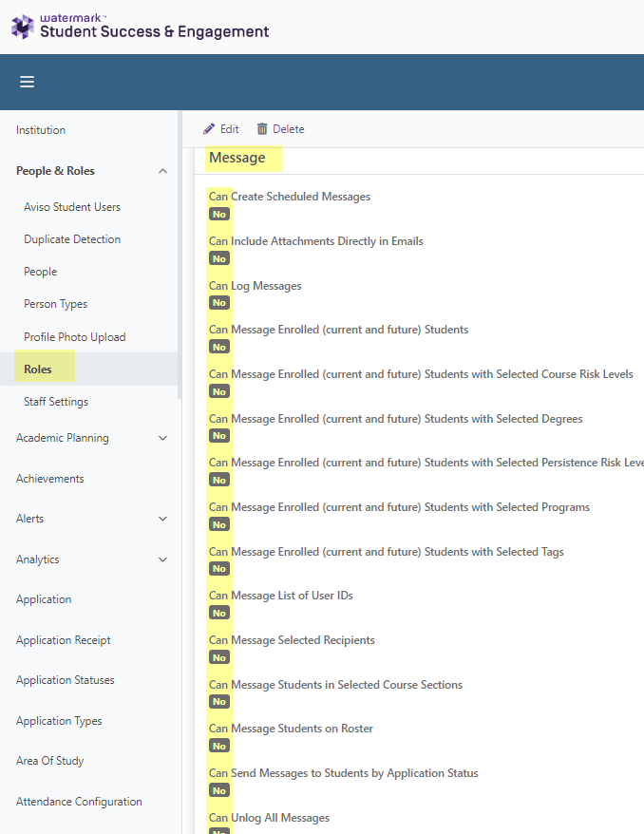The height and width of the screenshot is (834, 644).
Task: Click No badge under Students with Selected Degrees
Action: point(219,436)
